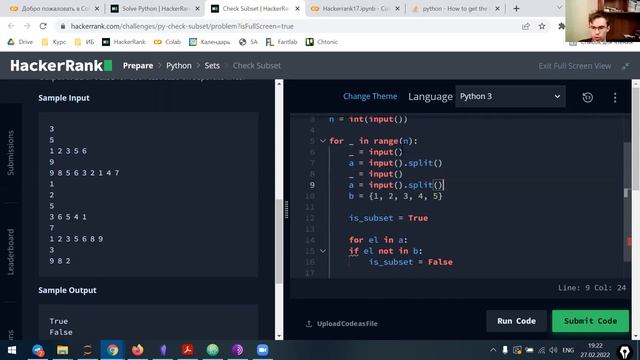Click the ENG language indicator

coord(568,350)
